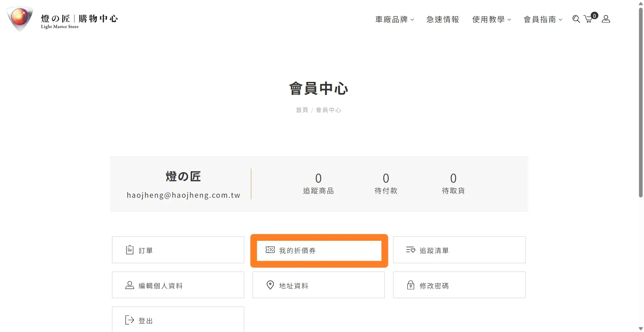Click the 會員中心 page heading
This screenshot has width=644, height=332.
pyautogui.click(x=319, y=89)
